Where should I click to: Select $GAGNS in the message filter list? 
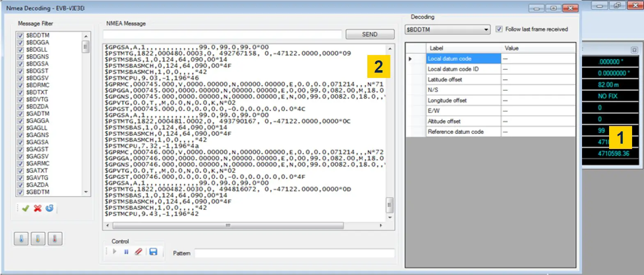click(x=37, y=135)
